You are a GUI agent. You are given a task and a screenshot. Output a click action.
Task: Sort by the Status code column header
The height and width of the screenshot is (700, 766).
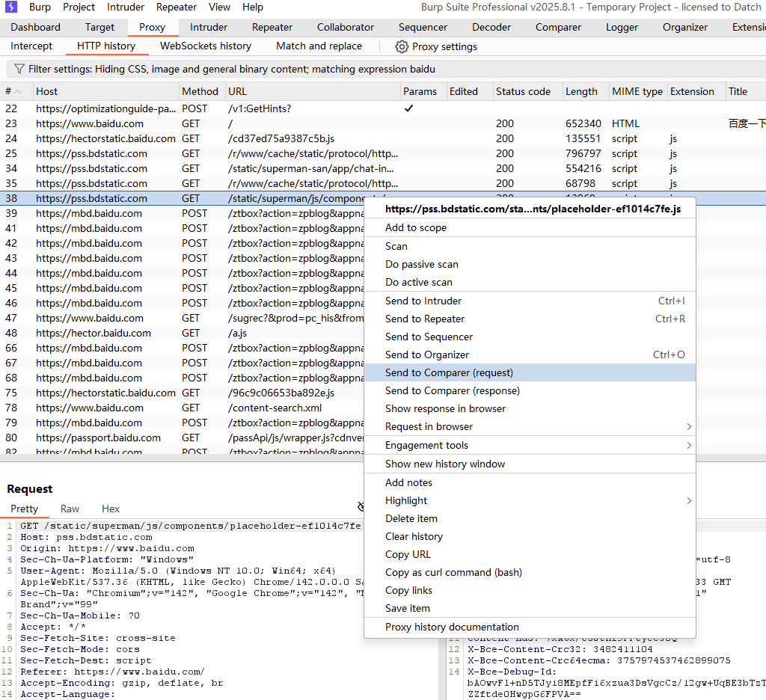527,92
